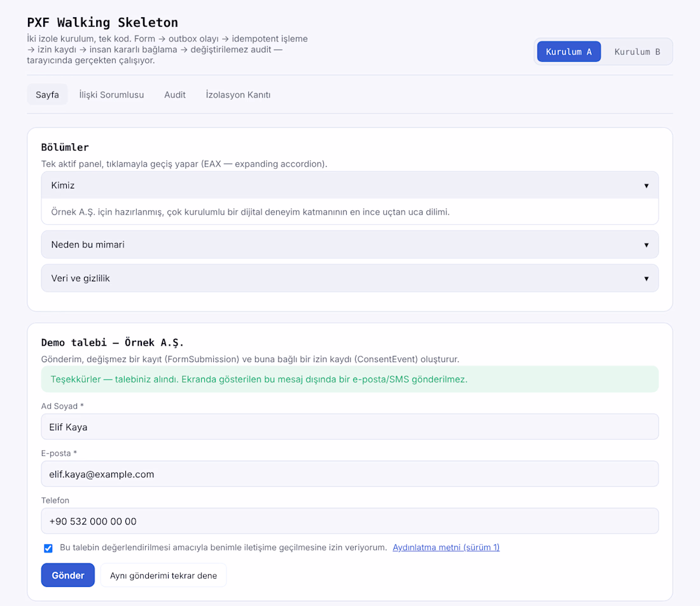
Task: Expand the Neden bu mimari section
Action: click(349, 244)
